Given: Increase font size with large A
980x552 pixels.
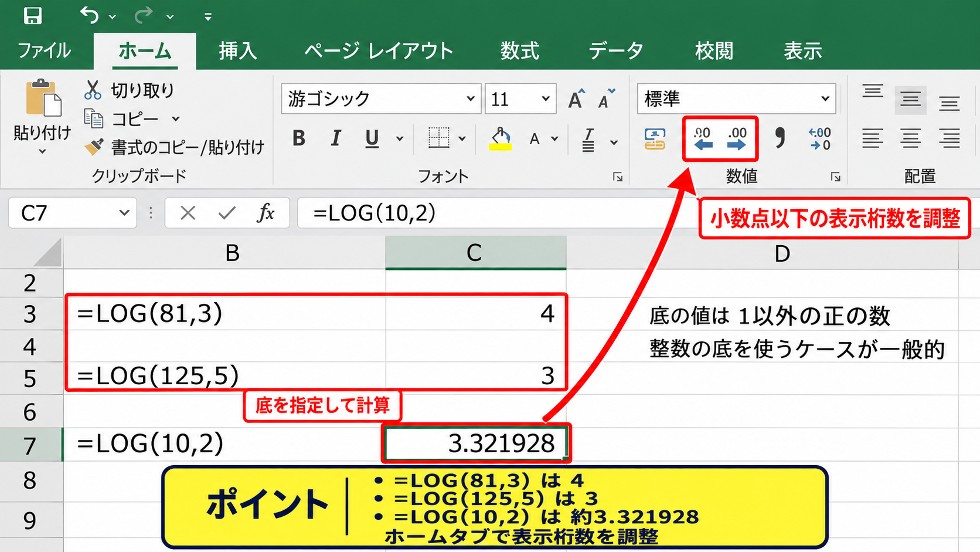Looking at the screenshot, I should pyautogui.click(x=577, y=99).
